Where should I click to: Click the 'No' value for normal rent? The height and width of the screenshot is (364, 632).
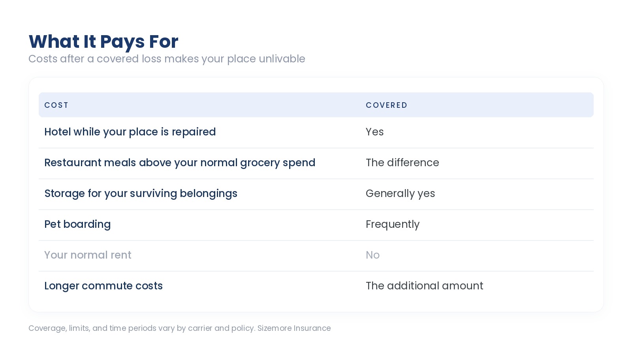(372, 255)
